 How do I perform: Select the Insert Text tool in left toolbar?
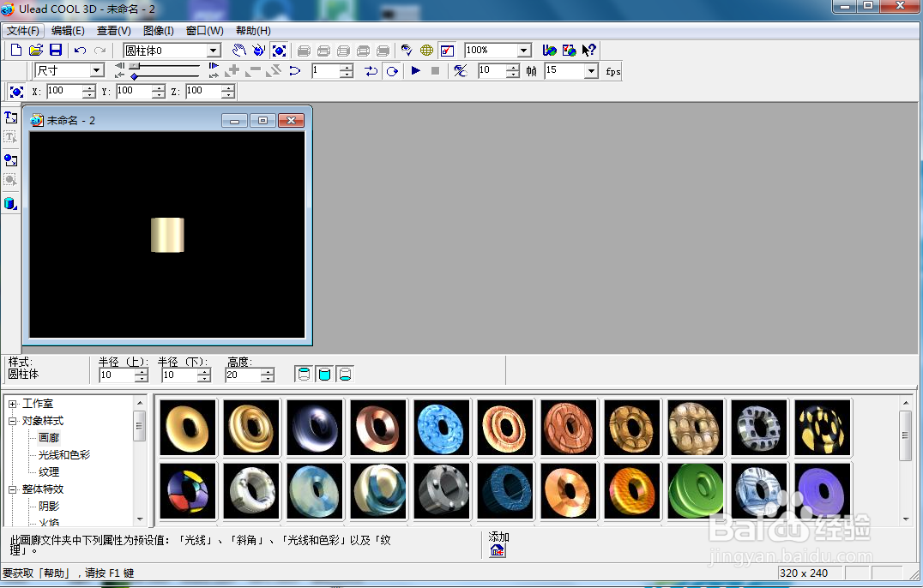pos(10,117)
